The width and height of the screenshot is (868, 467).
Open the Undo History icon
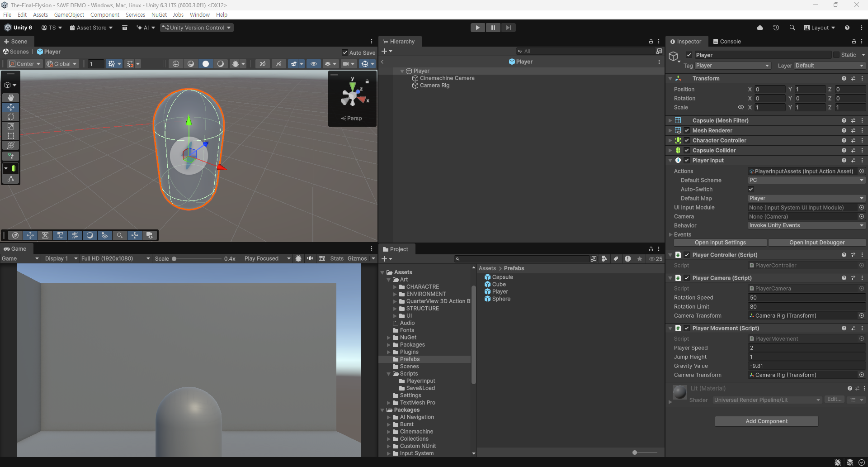[x=776, y=28]
